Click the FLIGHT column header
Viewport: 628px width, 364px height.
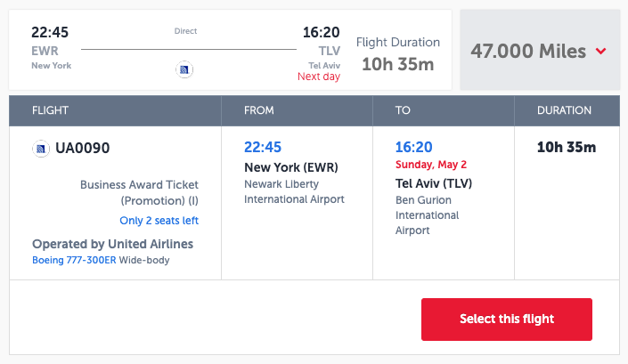(50, 111)
